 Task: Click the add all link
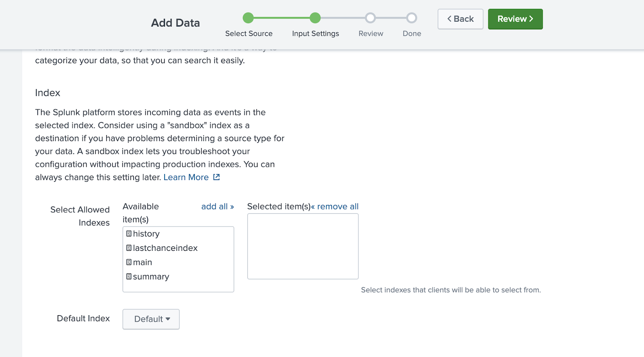click(217, 207)
